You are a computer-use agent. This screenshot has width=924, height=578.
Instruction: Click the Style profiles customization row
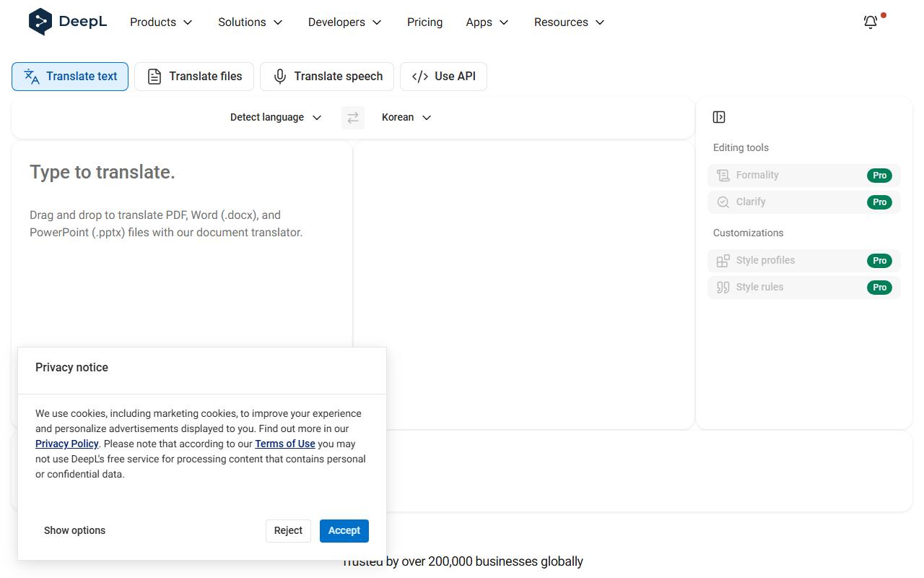click(804, 261)
